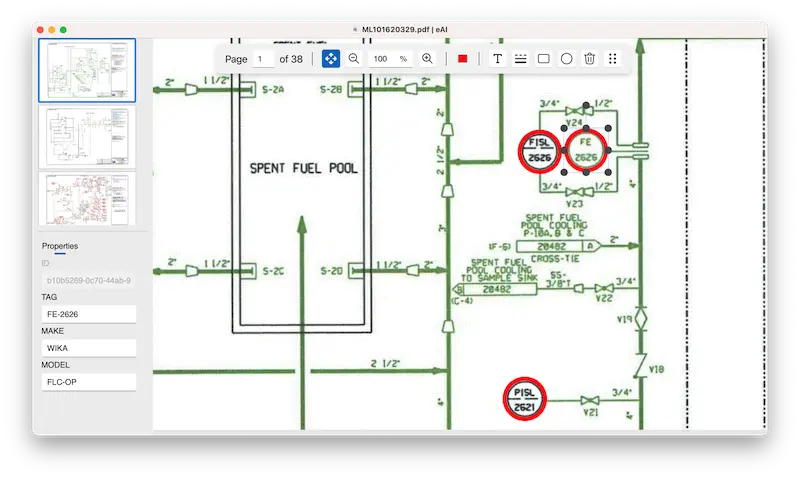
Task: Switch to the Properties tab
Action: tap(60, 246)
